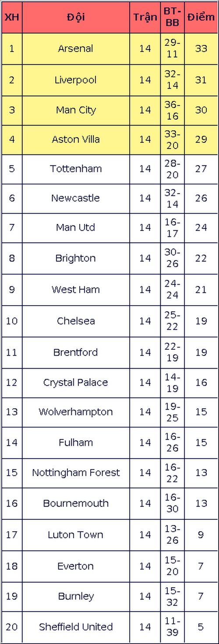The width and height of the screenshot is (219, 644).
Task: Click Man City's 36-16 goal record
Action: [x=173, y=110]
